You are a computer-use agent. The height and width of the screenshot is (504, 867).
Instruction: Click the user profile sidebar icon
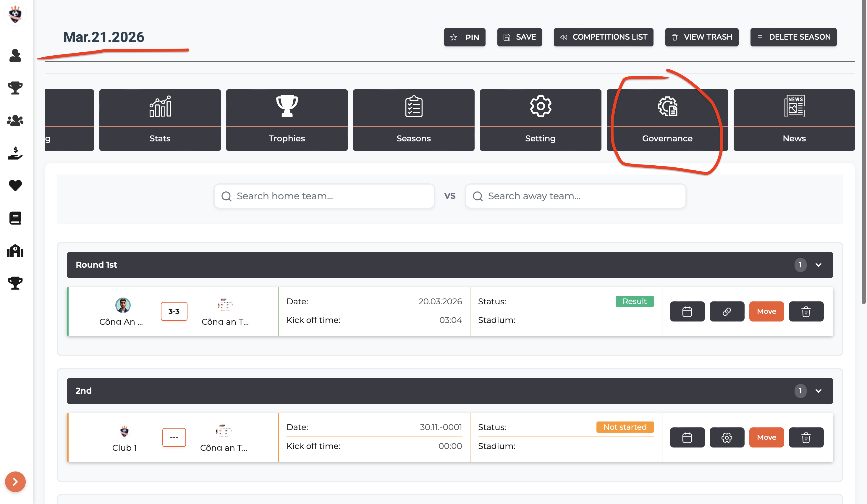pyautogui.click(x=15, y=55)
